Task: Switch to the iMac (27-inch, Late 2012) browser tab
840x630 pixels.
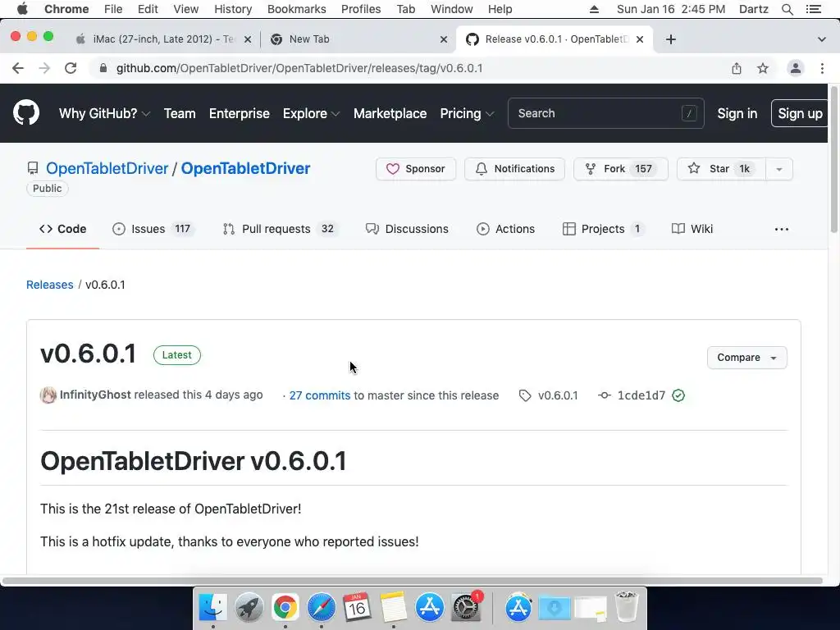Action: (x=163, y=39)
